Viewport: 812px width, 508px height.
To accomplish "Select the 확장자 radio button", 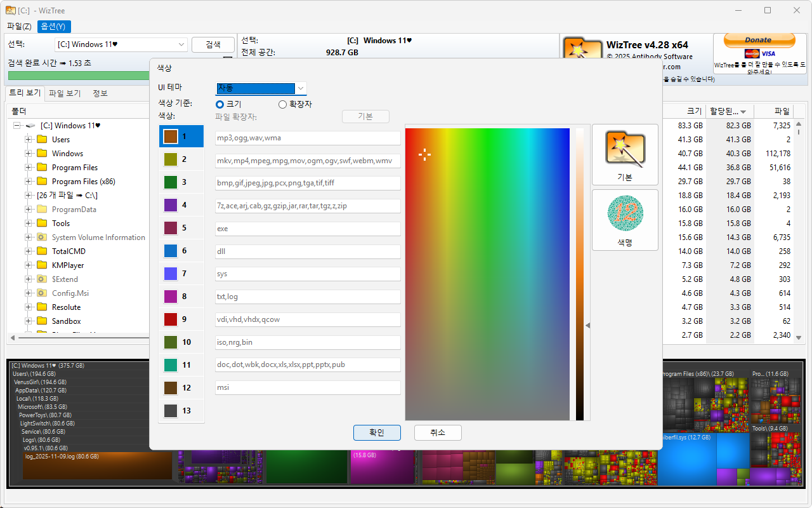I will (283, 104).
